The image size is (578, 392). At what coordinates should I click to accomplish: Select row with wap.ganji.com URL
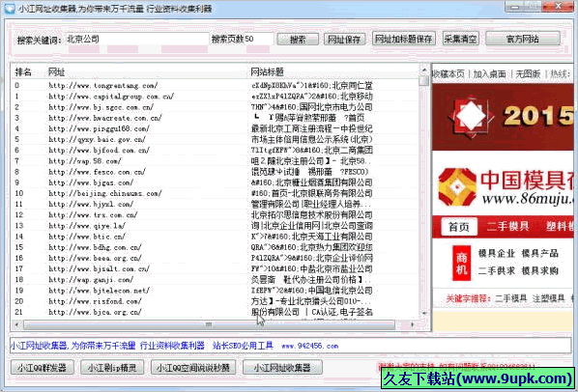(216, 280)
